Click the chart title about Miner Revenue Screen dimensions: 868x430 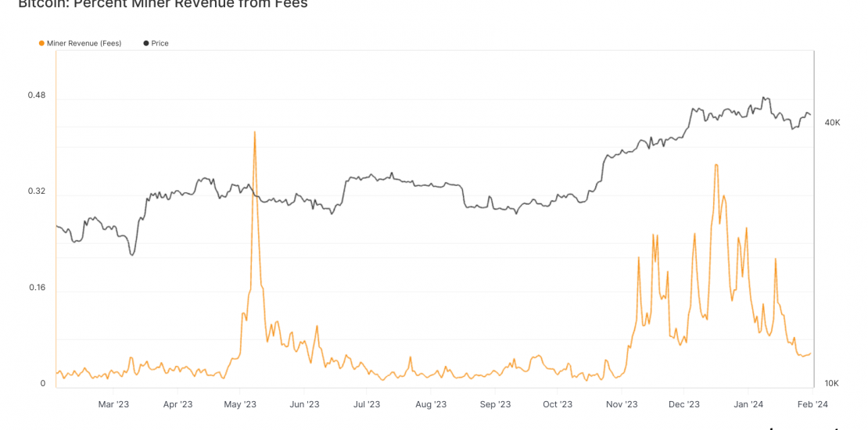(163, 5)
